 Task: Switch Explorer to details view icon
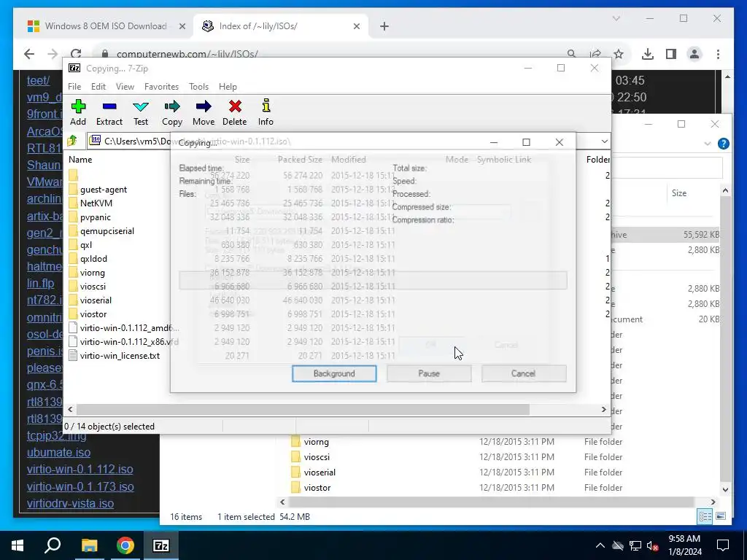(705, 516)
